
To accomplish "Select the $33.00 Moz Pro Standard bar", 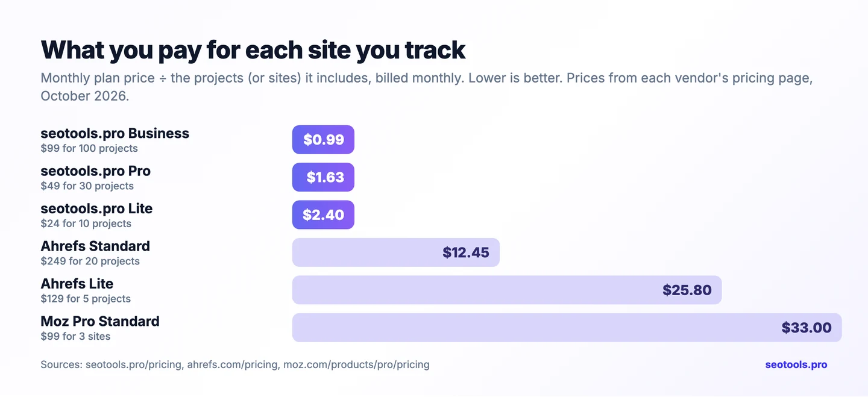I will pos(567,328).
